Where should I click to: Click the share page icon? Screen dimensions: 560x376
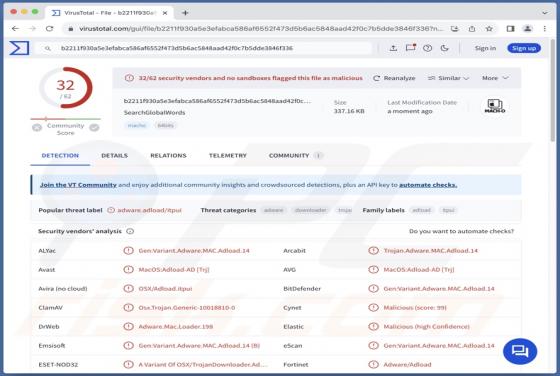click(x=472, y=29)
